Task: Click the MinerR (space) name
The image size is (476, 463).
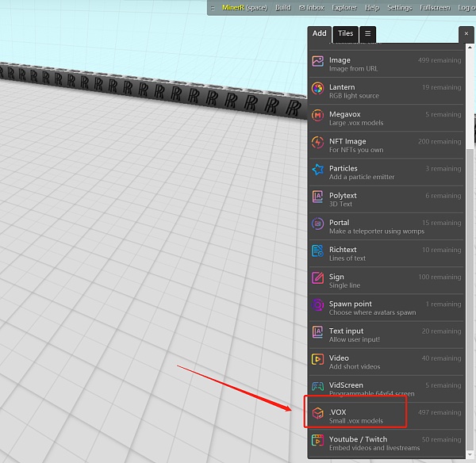Action: (244, 8)
